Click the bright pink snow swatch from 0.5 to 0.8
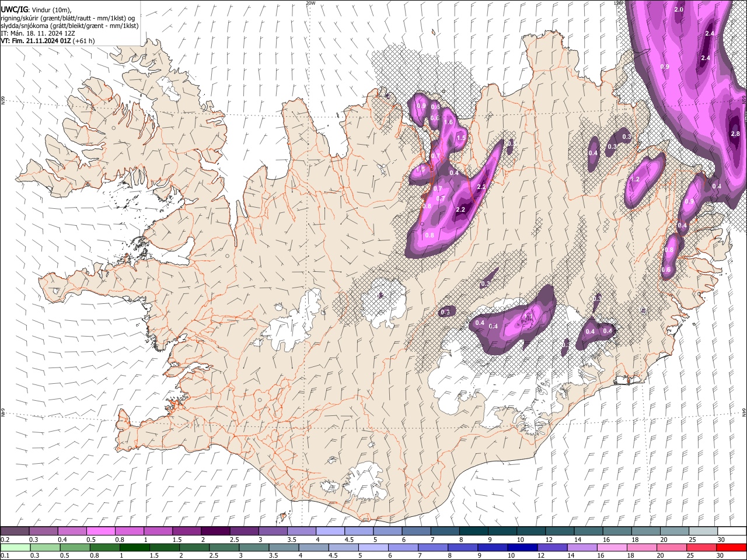Screen dimensions: 747x560 point(101,531)
